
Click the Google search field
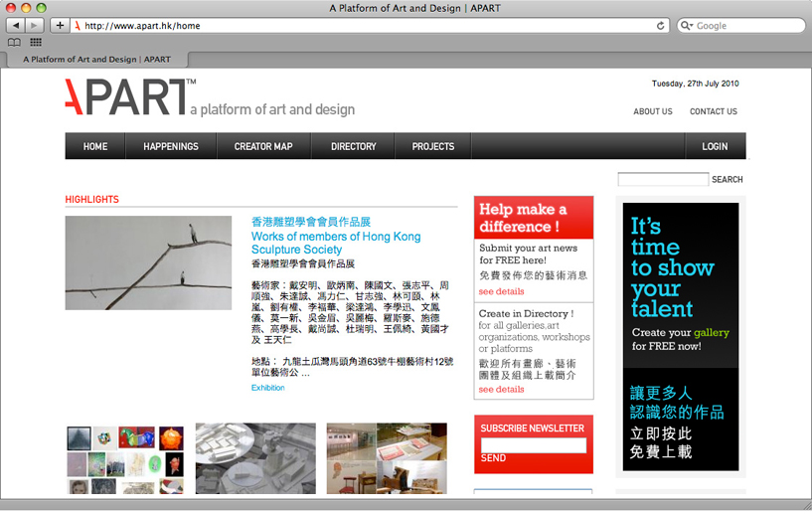pyautogui.click(x=741, y=26)
